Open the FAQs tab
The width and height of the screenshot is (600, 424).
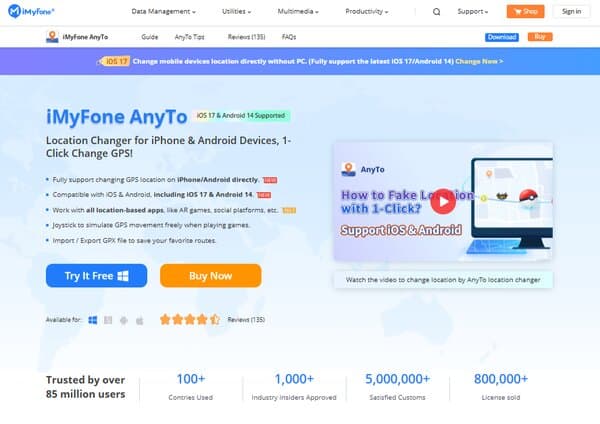click(x=289, y=37)
